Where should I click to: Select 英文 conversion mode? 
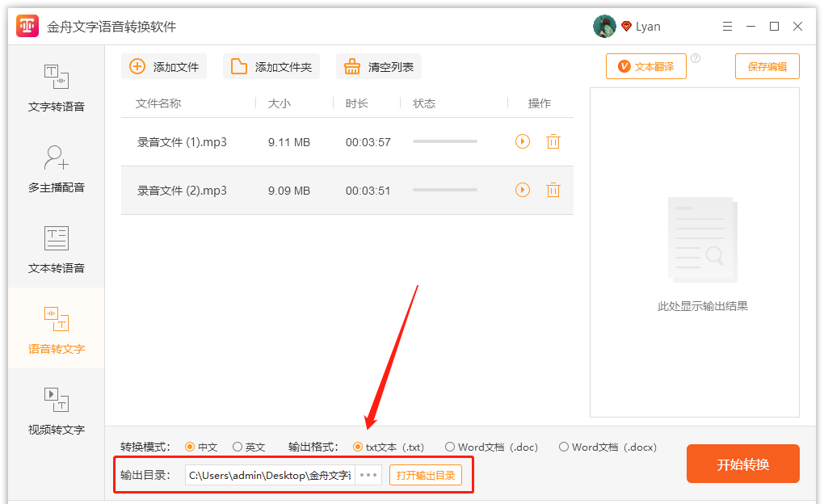238,447
